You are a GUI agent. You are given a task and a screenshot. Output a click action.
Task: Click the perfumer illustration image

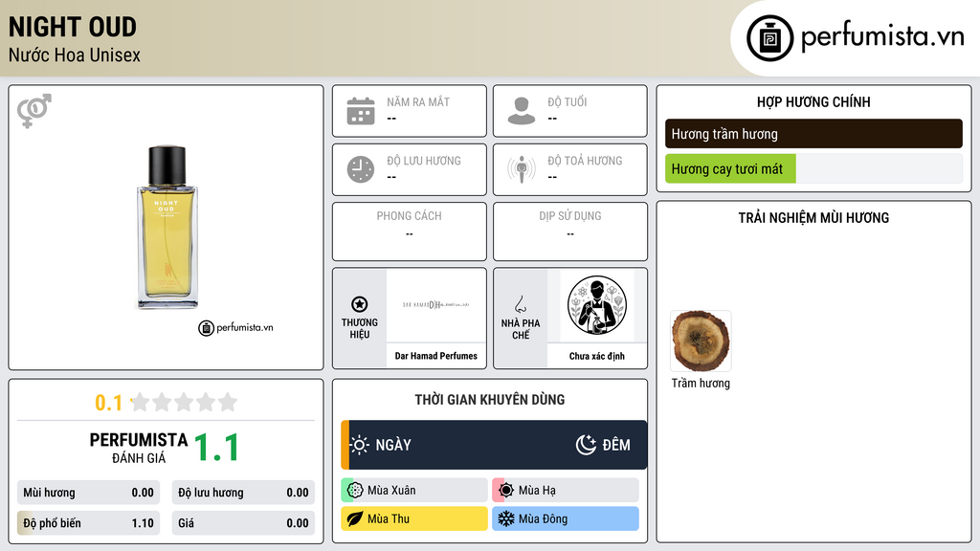597,305
